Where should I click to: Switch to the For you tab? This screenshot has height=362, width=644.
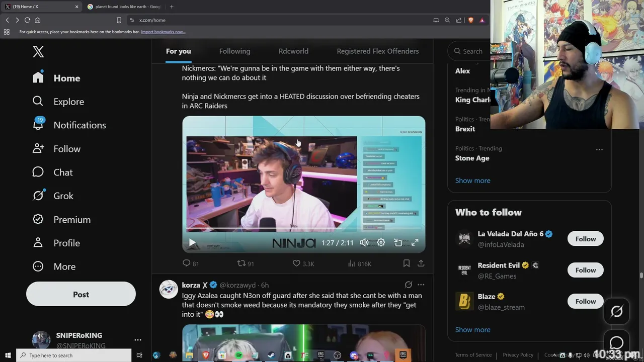(179, 51)
